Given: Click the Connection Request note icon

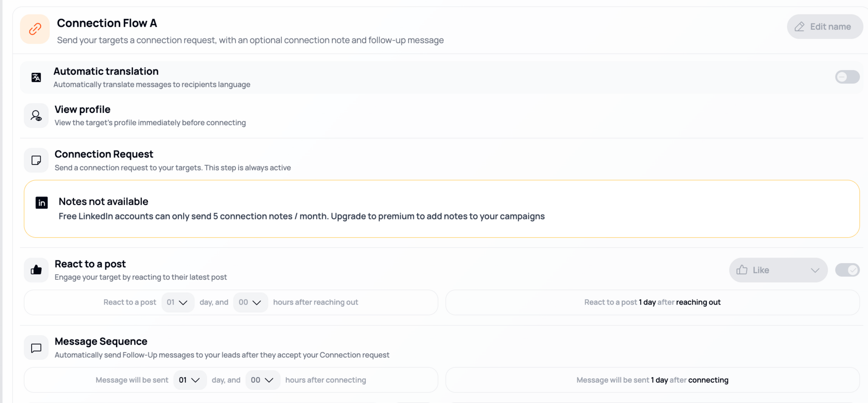Looking at the screenshot, I should pos(36,160).
